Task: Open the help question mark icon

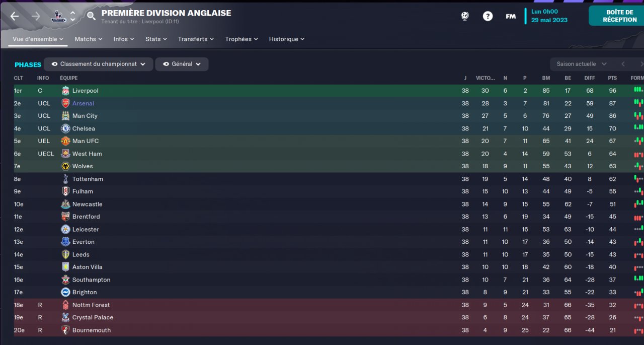Action: tap(488, 16)
